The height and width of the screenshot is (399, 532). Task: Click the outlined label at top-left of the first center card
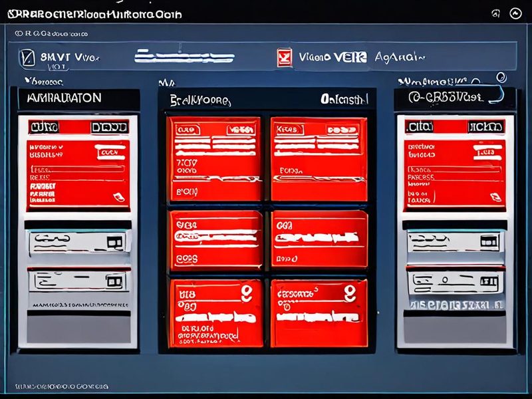[188, 130]
